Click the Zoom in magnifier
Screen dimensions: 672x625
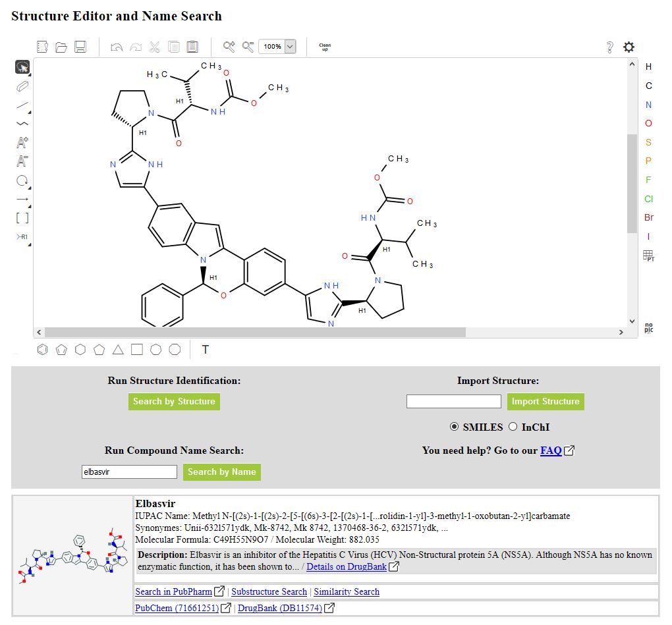coord(229,47)
